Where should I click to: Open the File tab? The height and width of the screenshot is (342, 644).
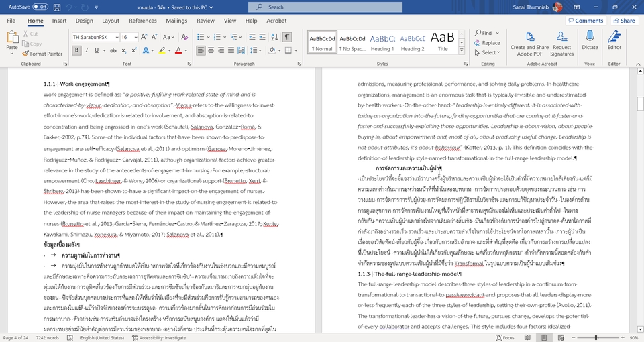point(11,21)
